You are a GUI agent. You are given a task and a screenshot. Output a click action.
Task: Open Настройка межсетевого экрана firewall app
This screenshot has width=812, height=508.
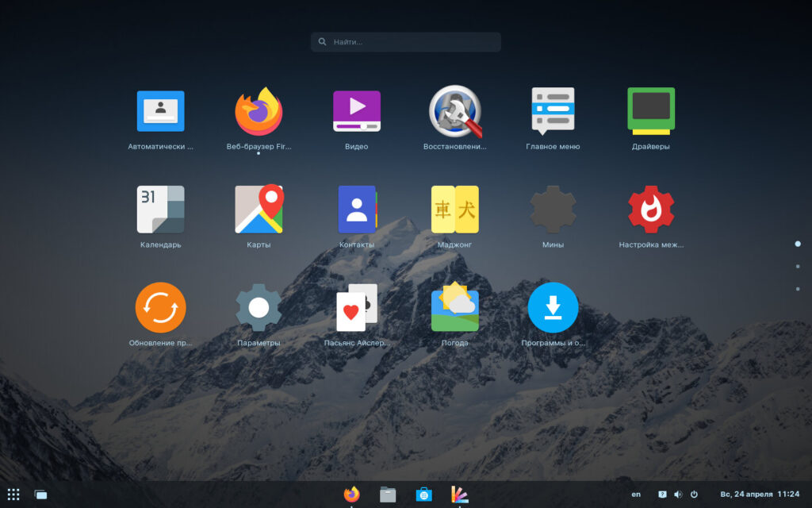[x=651, y=210]
